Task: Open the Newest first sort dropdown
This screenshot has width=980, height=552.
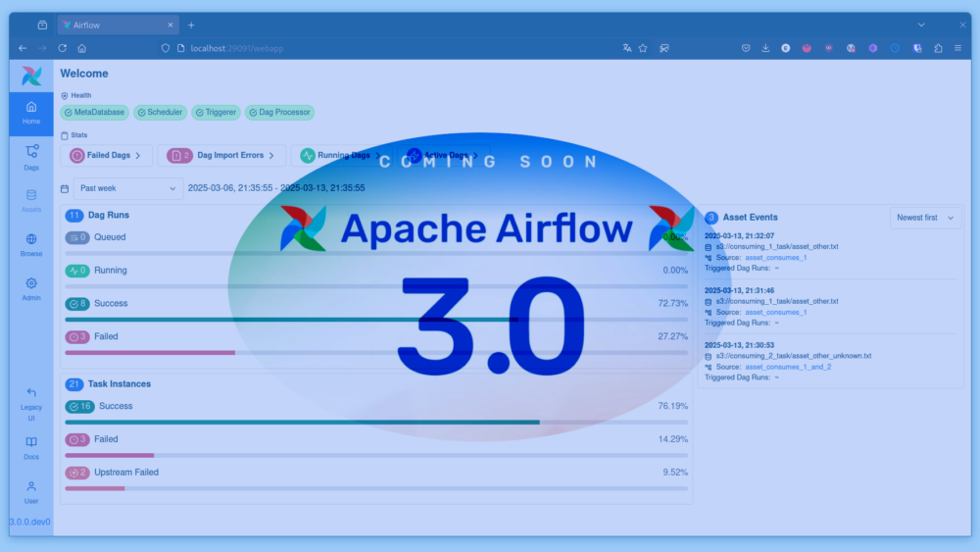Action: pyautogui.click(x=925, y=218)
